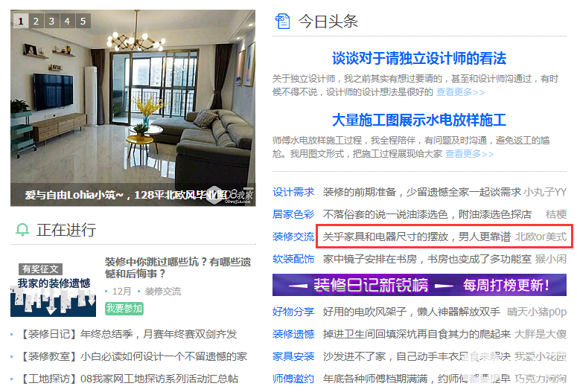Click the 装修日记新锐榜 purple banner

[x=419, y=285]
